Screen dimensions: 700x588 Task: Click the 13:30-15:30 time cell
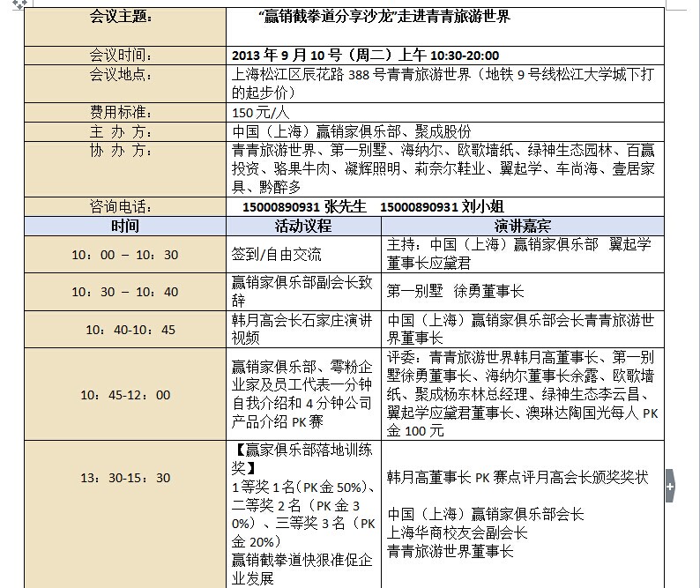coord(124,478)
